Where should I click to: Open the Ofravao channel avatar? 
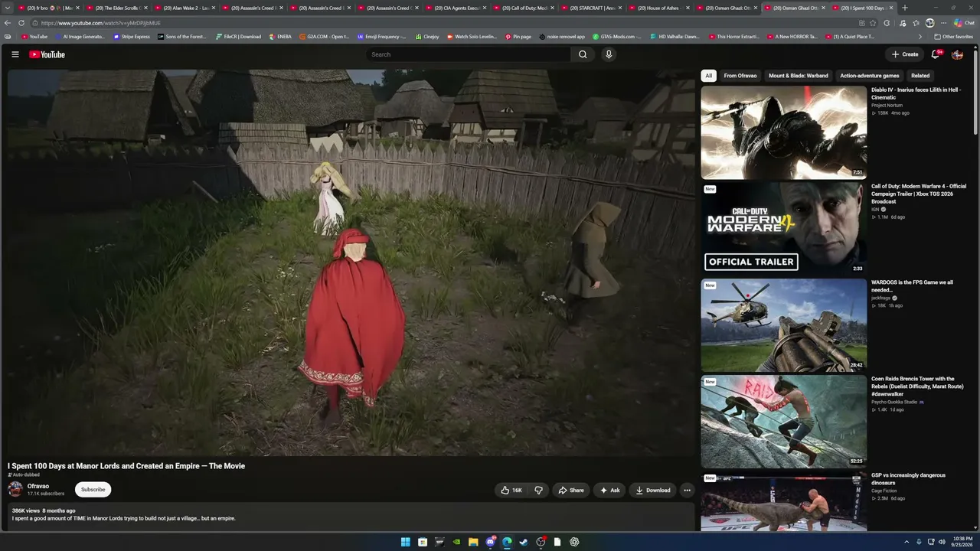15,490
